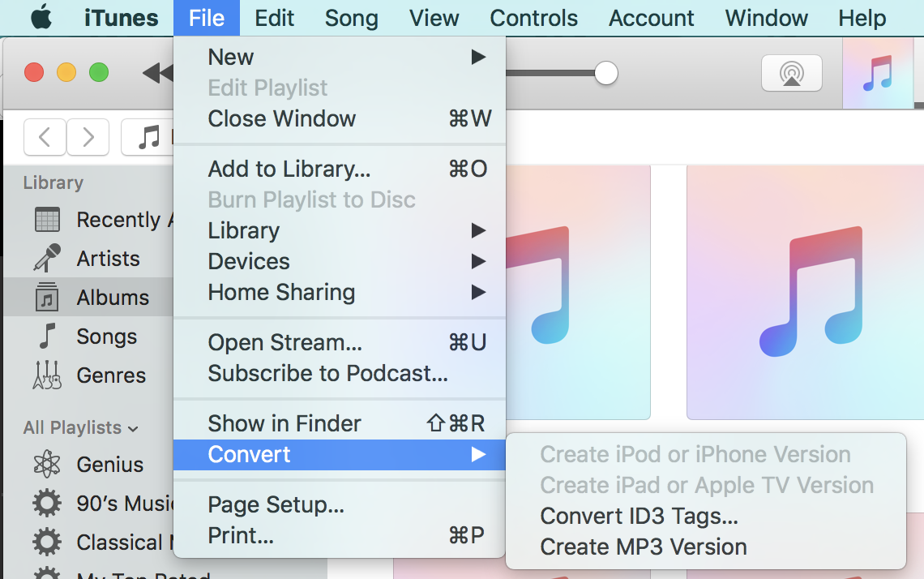Image resolution: width=924 pixels, height=579 pixels.
Task: Choose Add to Library…
Action: (340, 169)
